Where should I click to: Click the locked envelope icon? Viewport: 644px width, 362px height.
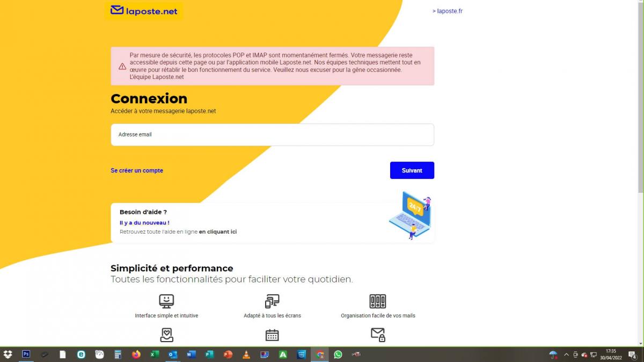click(378, 335)
